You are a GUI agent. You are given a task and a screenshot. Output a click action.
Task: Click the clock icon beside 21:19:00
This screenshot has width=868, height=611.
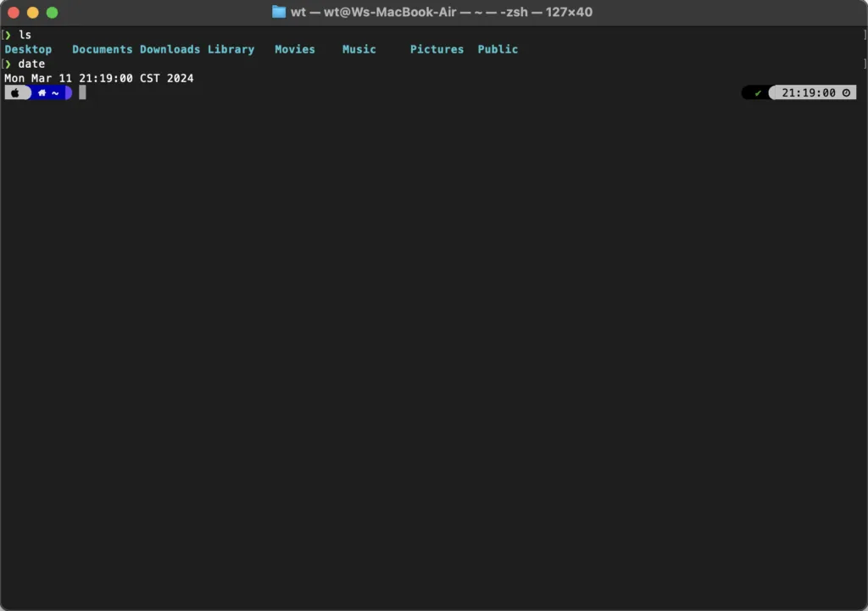pyautogui.click(x=846, y=93)
